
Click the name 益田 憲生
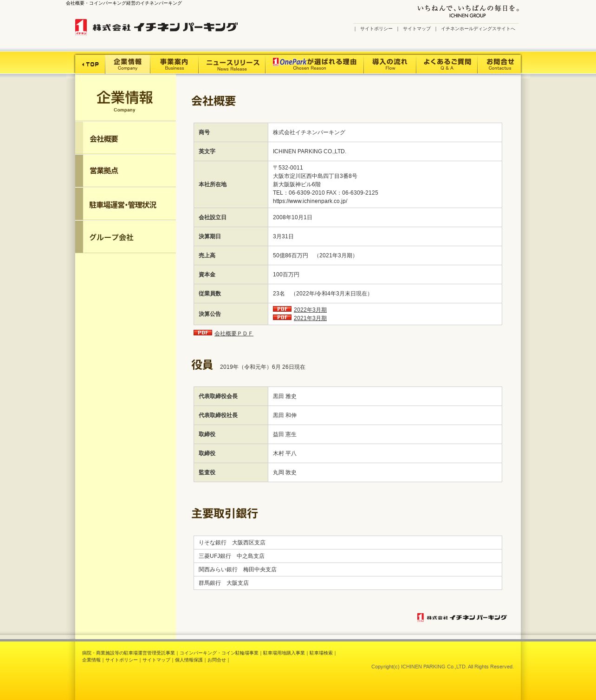tap(285, 434)
